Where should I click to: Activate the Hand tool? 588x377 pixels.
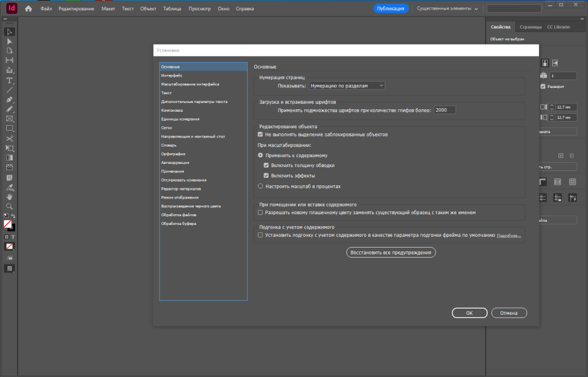9,197
